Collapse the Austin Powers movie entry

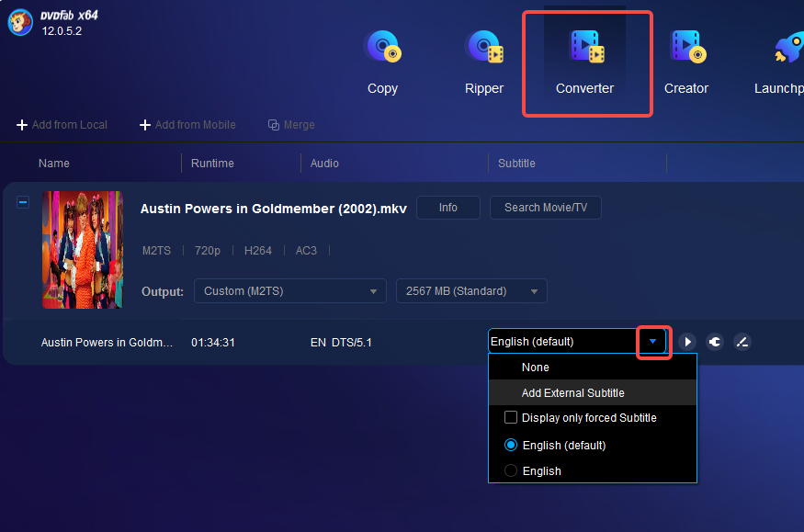[x=23, y=202]
